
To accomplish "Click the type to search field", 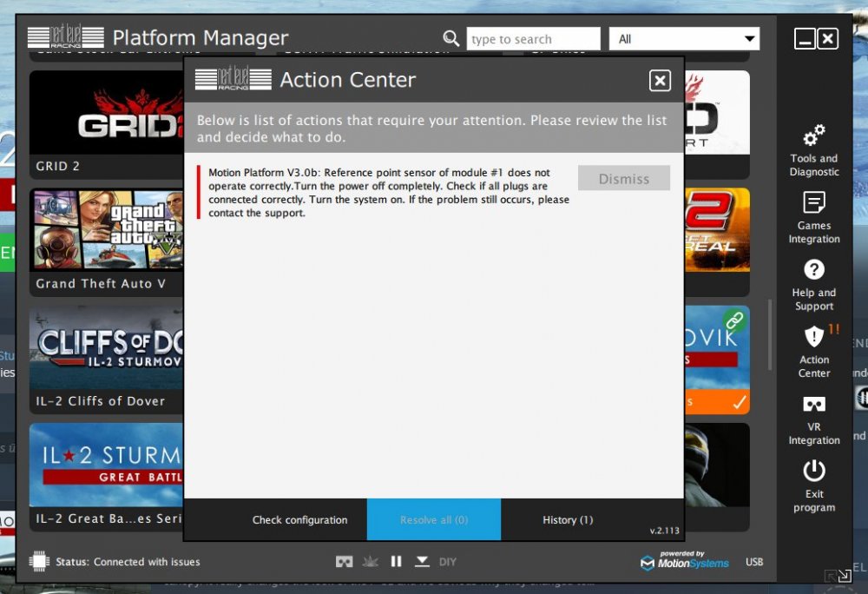I will pos(533,39).
